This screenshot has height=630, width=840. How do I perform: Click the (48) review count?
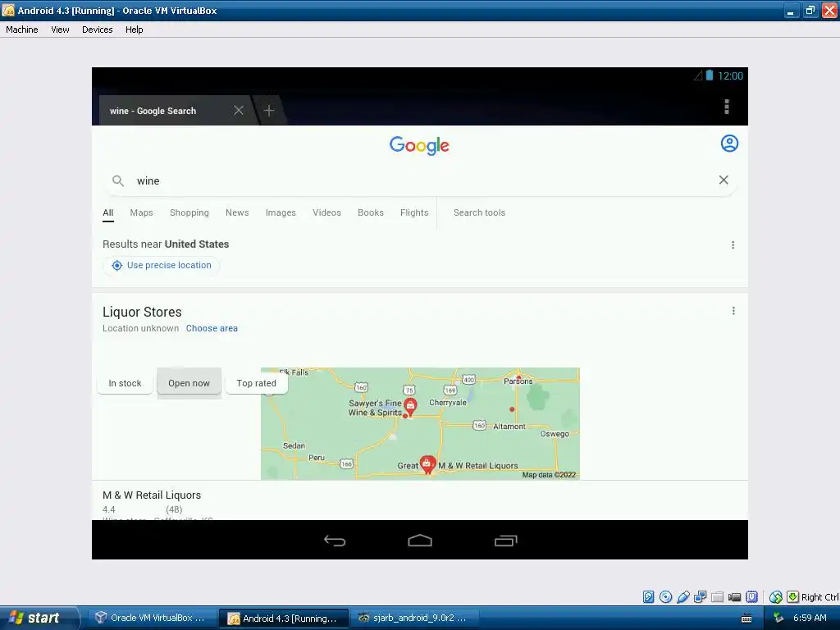point(174,509)
